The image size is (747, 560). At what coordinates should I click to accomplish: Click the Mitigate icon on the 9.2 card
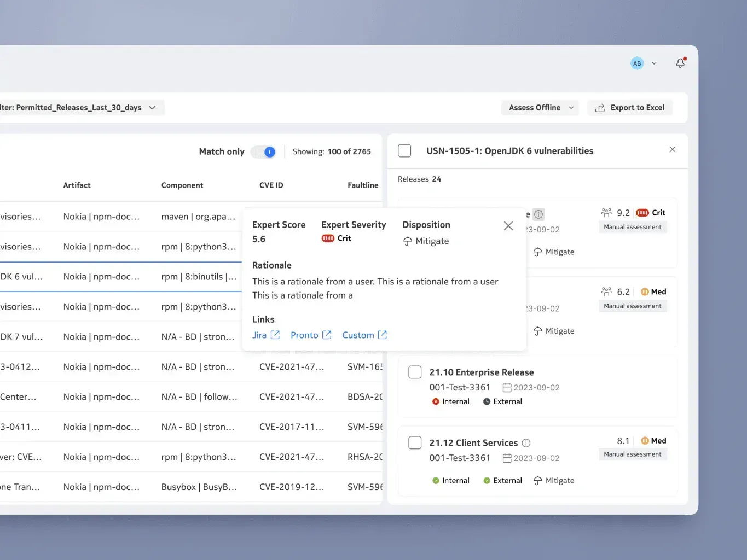click(x=538, y=252)
